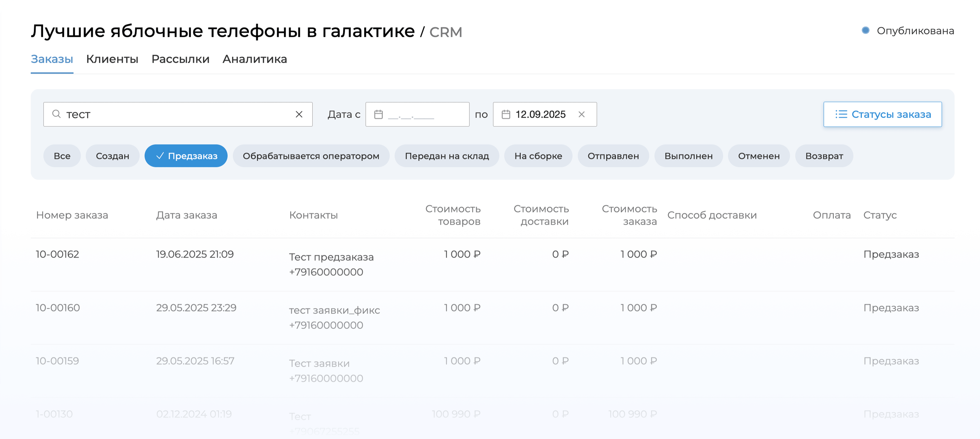The height and width of the screenshot is (439, 980).
Task: Click list icon on Статусы заказа button
Action: [x=841, y=114]
